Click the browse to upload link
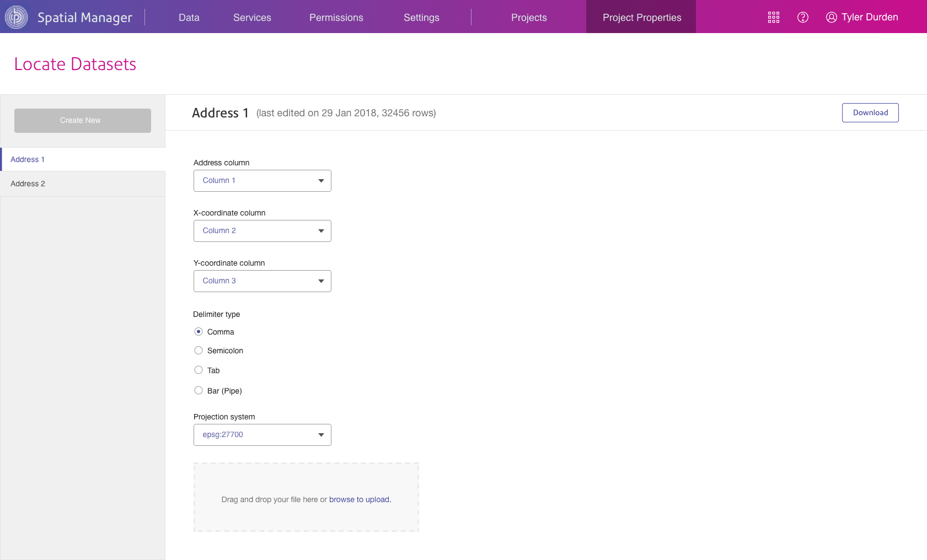Viewport: 927px width, 560px height. [359, 499]
